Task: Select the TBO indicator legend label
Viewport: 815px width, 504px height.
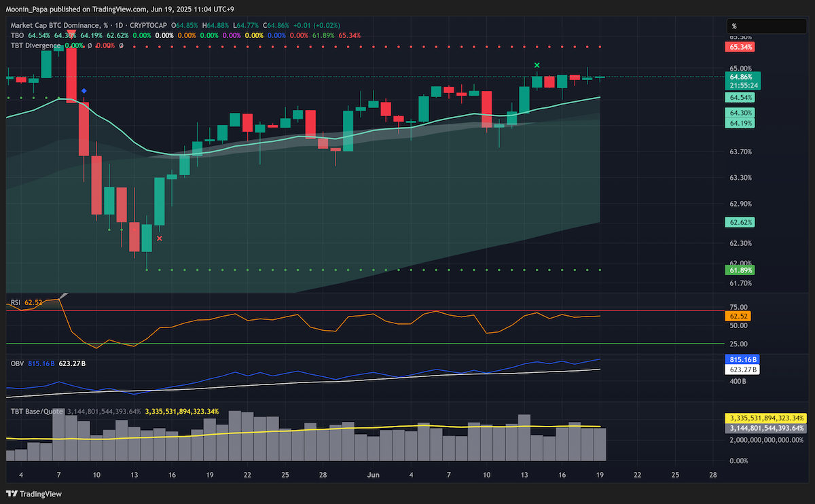Action: pos(17,35)
